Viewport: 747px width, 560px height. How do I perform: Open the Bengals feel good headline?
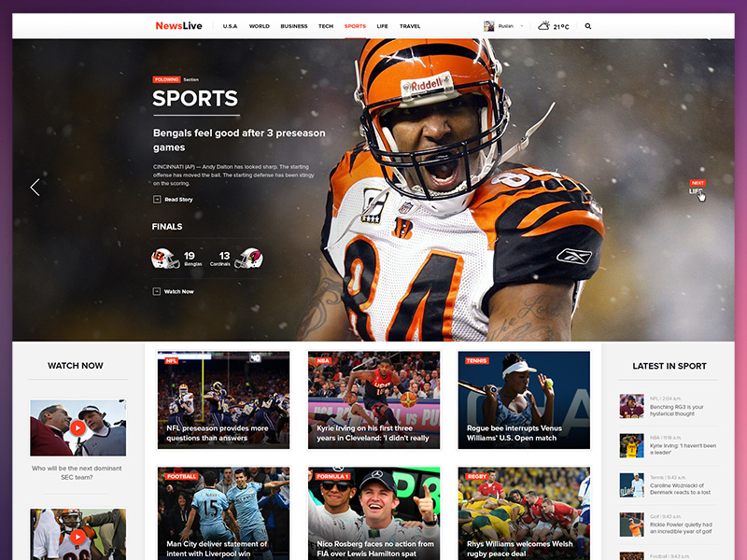click(239, 140)
